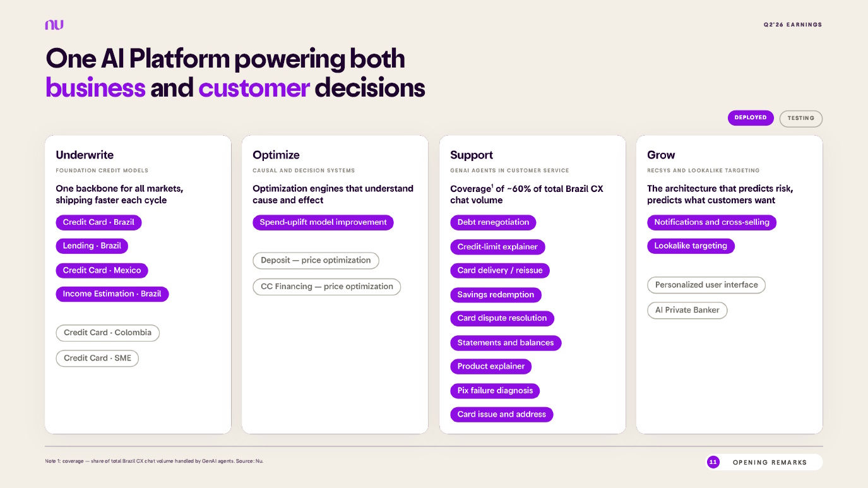This screenshot has width=868, height=488.
Task: Choose the Credit Card · SME pill
Action: [97, 358]
